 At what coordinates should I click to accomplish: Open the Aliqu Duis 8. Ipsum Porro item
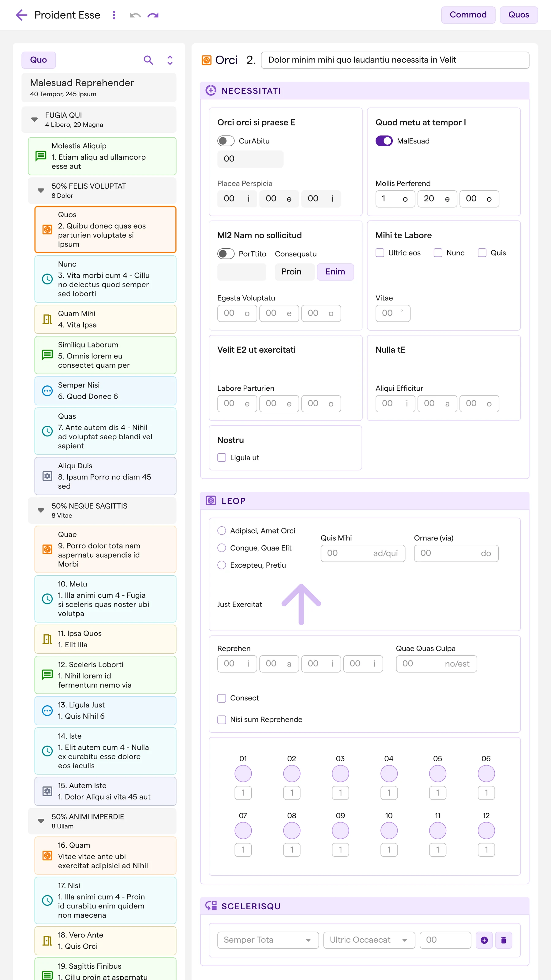[105, 476]
